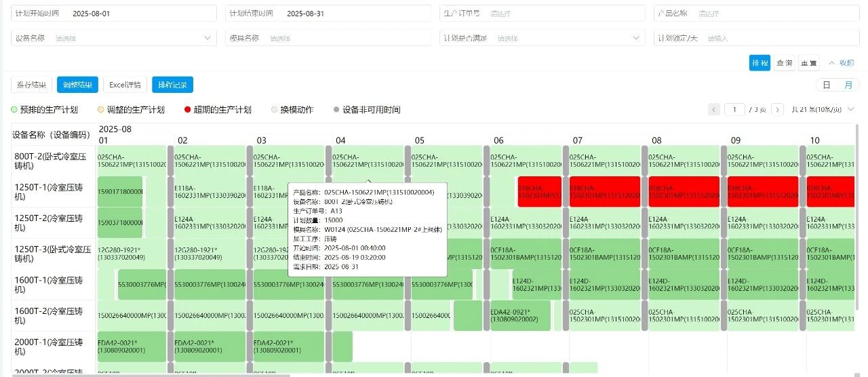Toggle the 设备非可用时间 gray legend dot
This screenshot has width=868, height=377.
click(x=336, y=109)
